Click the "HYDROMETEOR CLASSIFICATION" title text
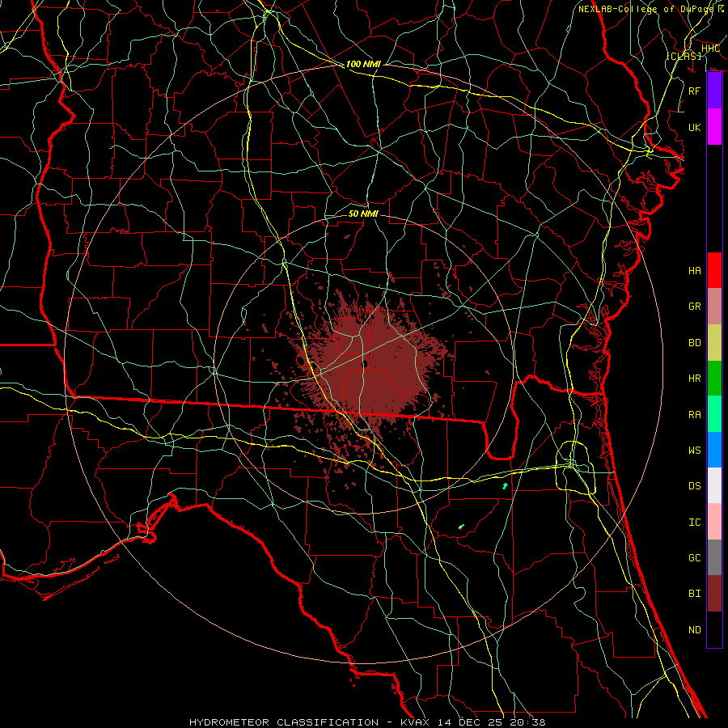 (284, 722)
